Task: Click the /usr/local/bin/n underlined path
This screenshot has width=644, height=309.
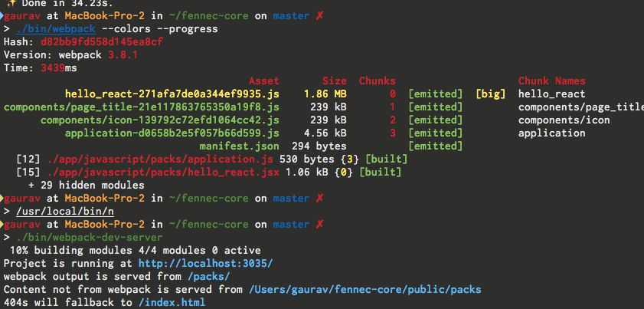Action: [x=65, y=212]
